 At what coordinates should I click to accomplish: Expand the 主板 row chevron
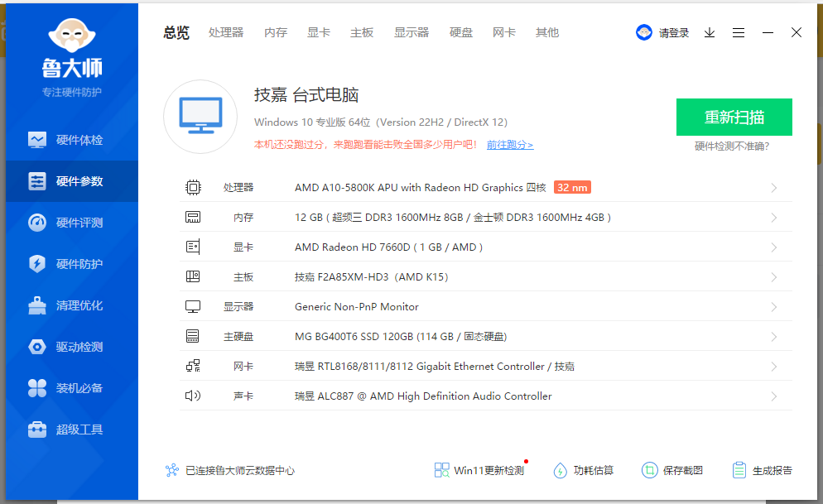(774, 277)
